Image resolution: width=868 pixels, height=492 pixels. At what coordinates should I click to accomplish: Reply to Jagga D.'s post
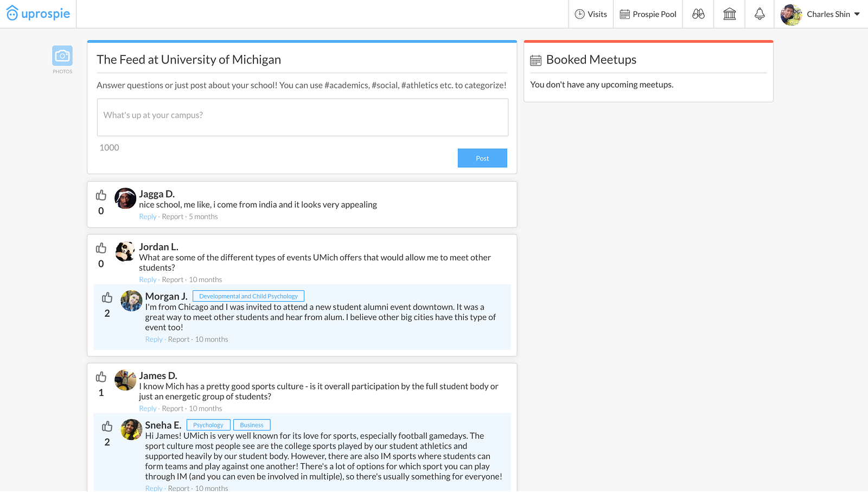click(x=148, y=216)
